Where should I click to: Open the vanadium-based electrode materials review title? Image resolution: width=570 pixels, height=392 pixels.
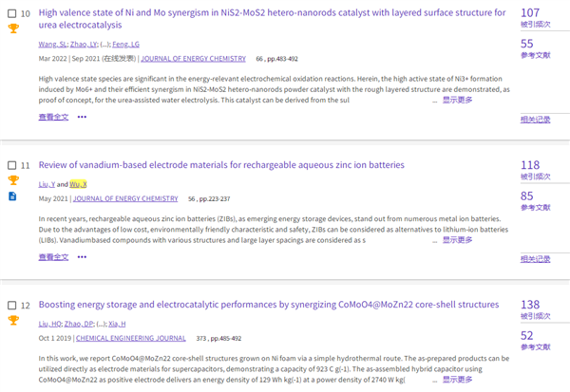tap(220, 165)
